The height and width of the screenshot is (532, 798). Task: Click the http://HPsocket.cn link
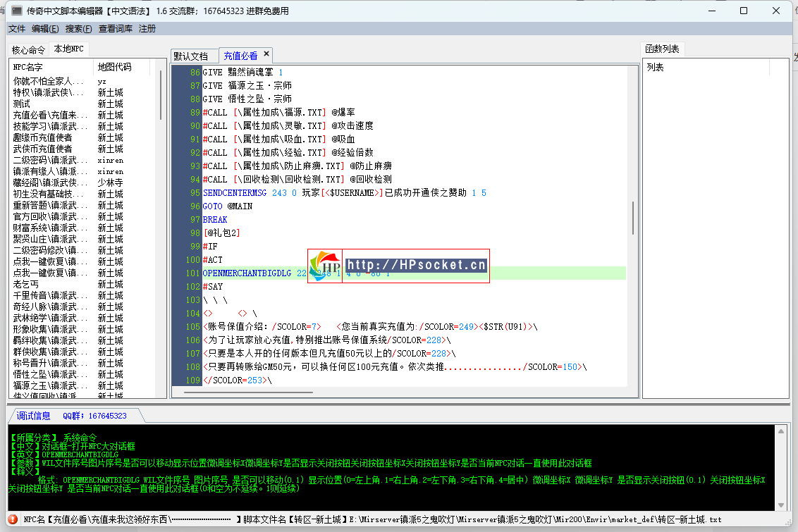pos(416,266)
